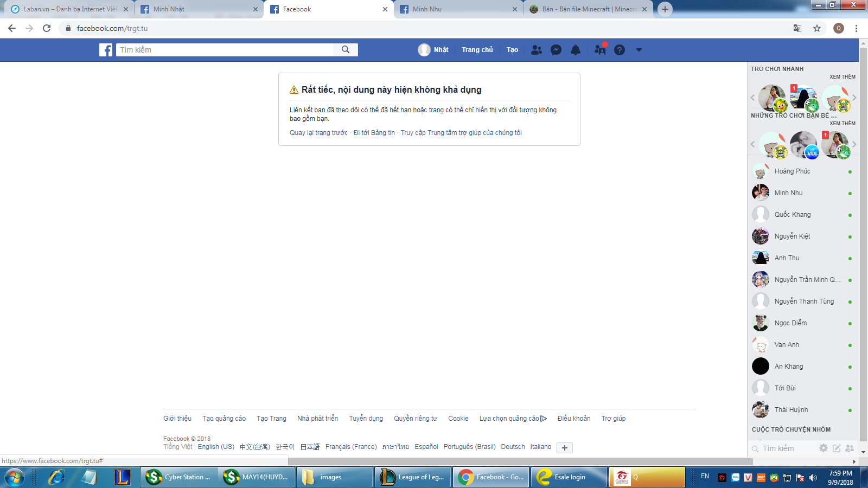Image resolution: width=868 pixels, height=488 pixels.
Task: Show next games in NHỮNG TRÒ CHƠI BẠN BÈ row
Action: [854, 144]
